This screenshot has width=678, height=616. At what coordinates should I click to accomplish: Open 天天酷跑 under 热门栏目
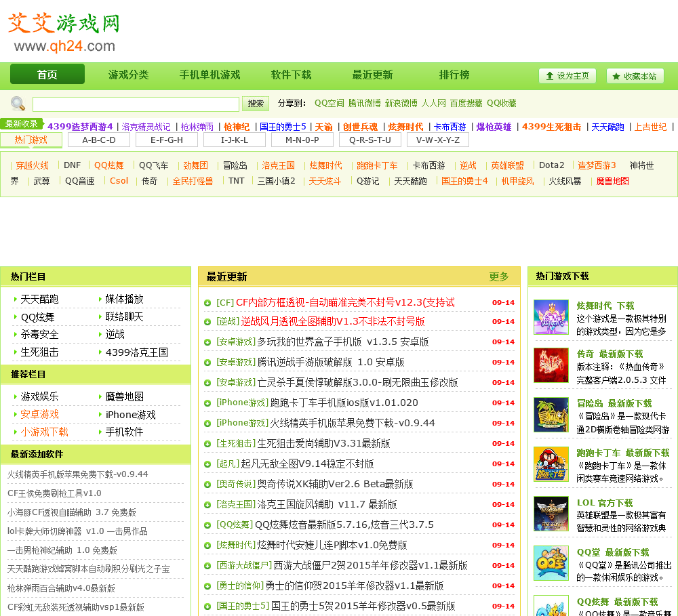(39, 299)
